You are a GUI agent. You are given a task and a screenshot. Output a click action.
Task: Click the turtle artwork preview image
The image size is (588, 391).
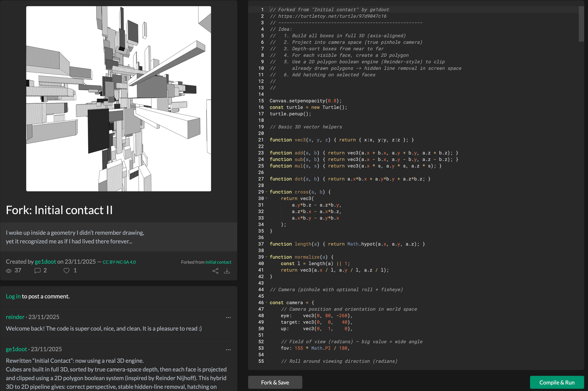click(118, 99)
